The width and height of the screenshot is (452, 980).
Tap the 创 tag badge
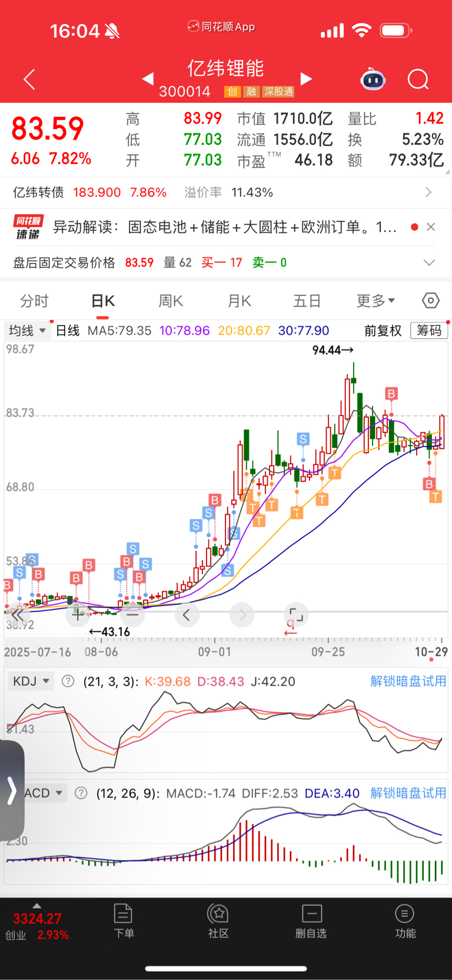(x=232, y=91)
